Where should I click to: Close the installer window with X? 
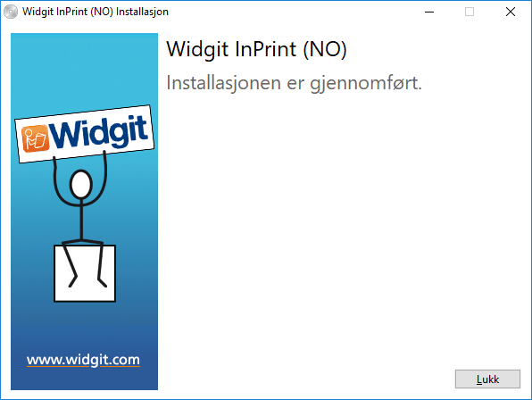511,12
